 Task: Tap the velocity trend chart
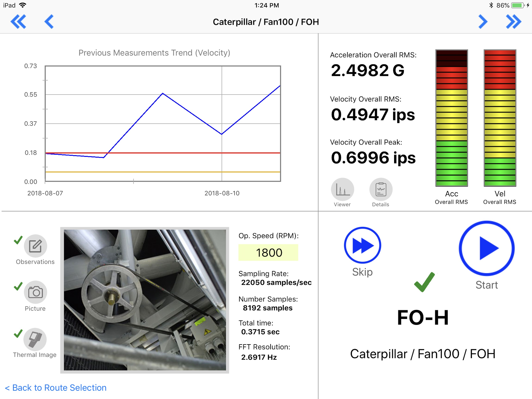point(163,124)
